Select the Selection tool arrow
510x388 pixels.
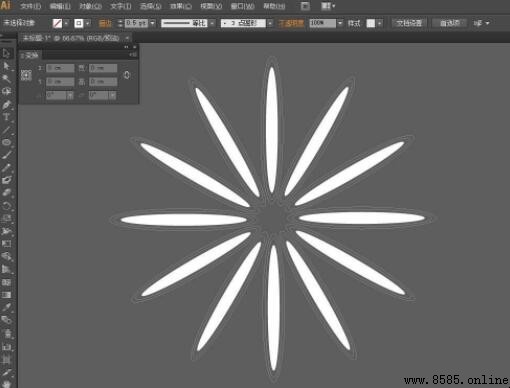pos(6,53)
